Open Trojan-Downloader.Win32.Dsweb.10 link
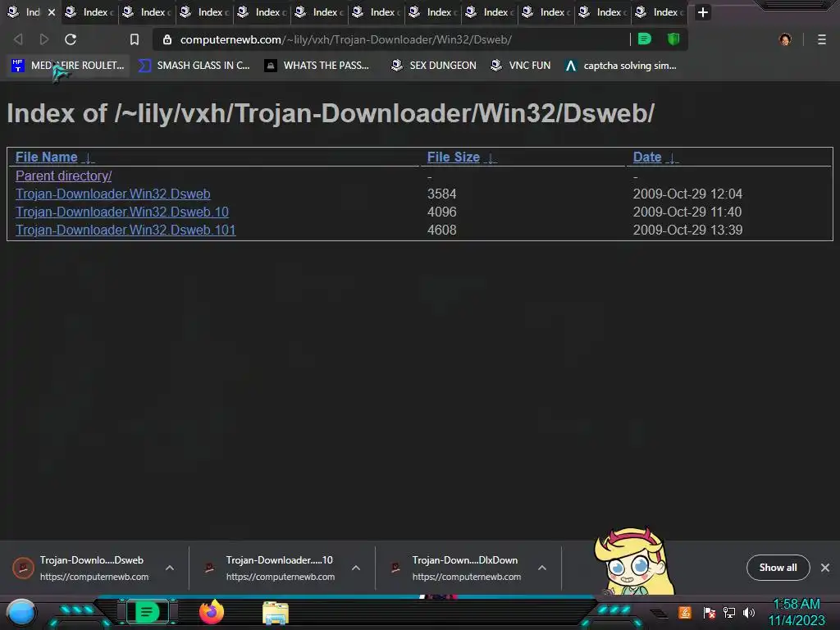The image size is (840, 630). pos(122,212)
